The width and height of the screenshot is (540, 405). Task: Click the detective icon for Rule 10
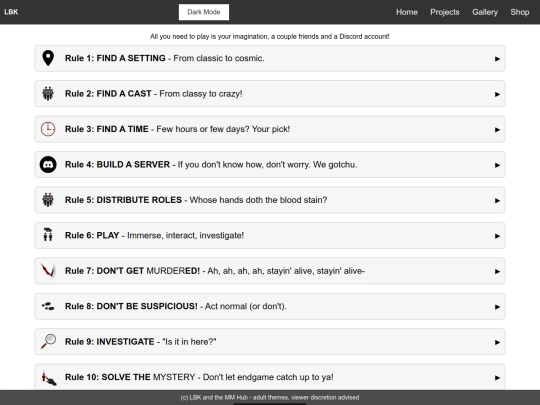click(49, 378)
